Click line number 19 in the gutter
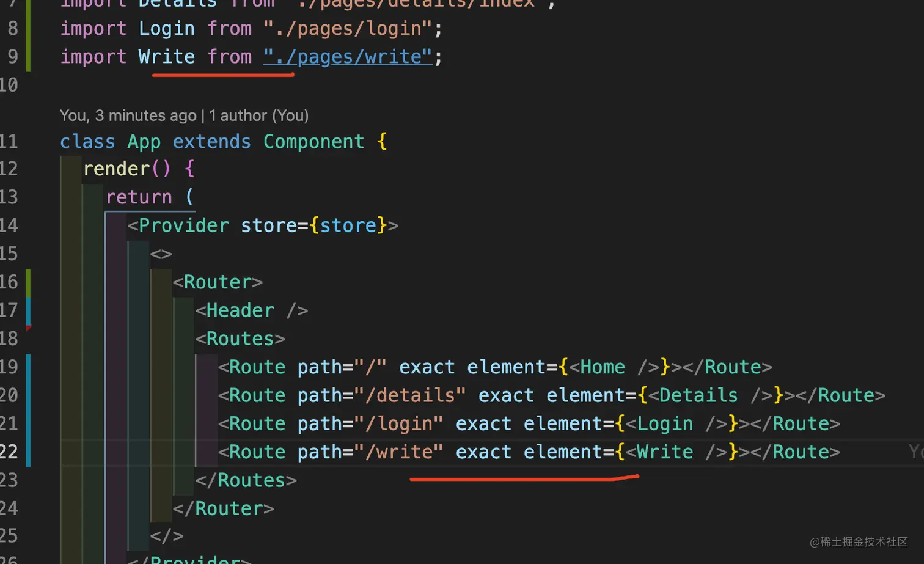Image resolution: width=924 pixels, height=564 pixels. pyautogui.click(x=9, y=367)
